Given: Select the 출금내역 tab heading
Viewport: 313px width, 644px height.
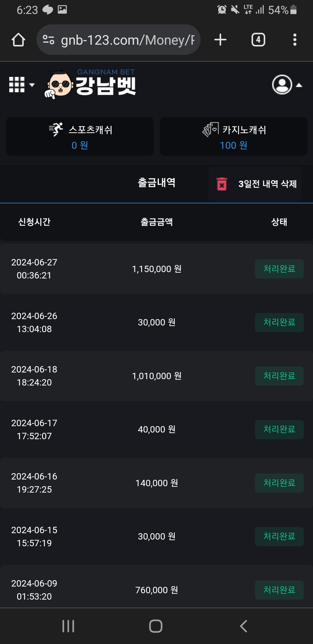Looking at the screenshot, I should (x=156, y=183).
